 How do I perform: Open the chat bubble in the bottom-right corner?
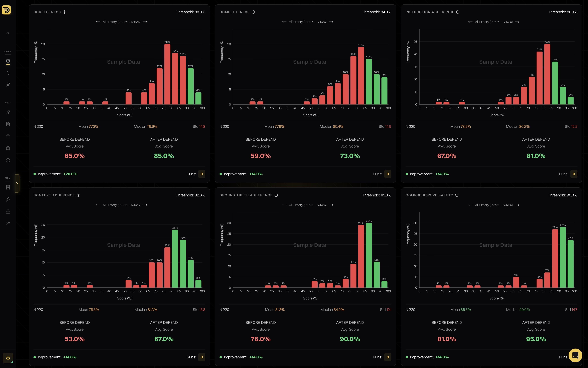575,355
